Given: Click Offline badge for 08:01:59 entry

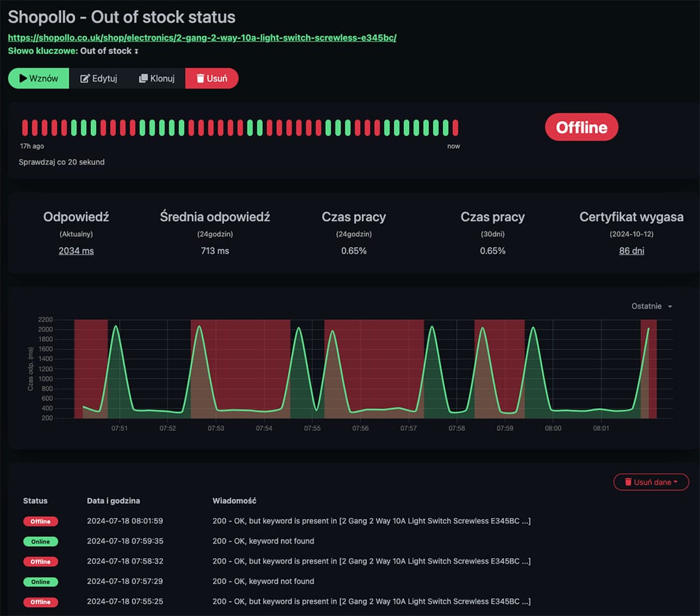Looking at the screenshot, I should [41, 521].
